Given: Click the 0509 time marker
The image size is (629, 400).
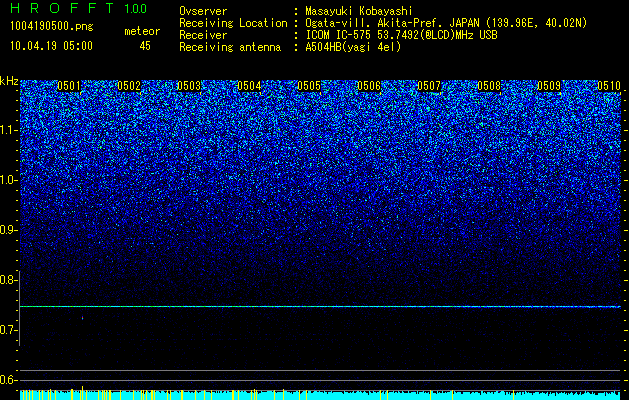Looking at the screenshot, I should (549, 86).
